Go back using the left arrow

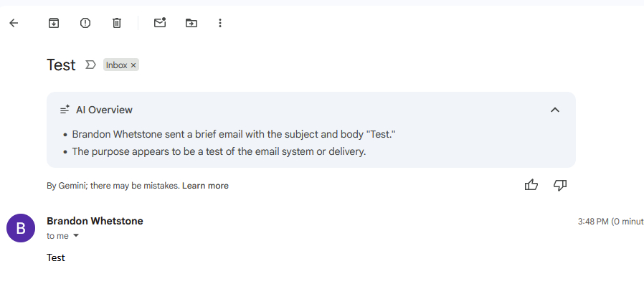click(x=14, y=23)
